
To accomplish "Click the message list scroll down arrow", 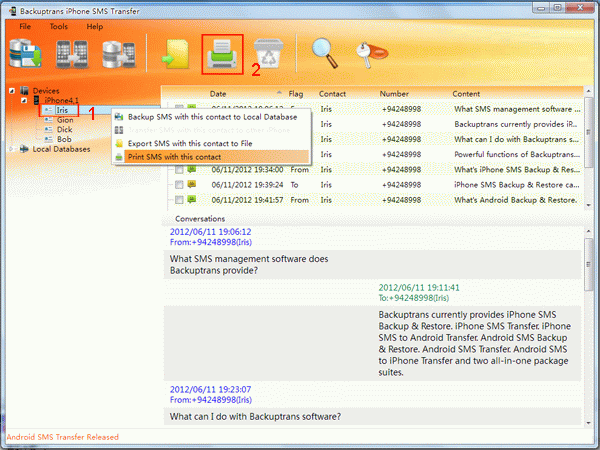I will 589,205.
